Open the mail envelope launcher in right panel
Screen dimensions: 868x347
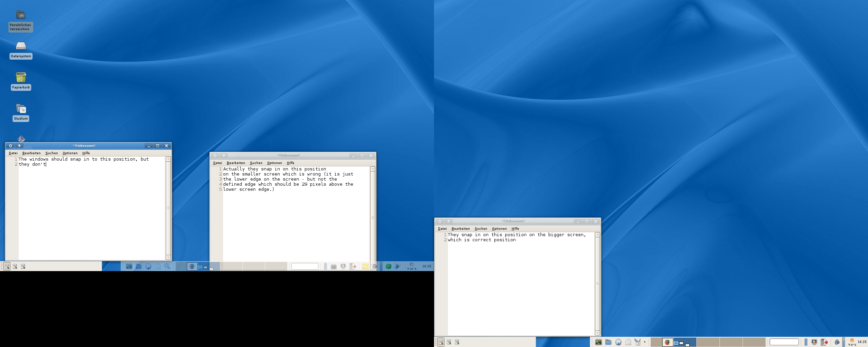click(628, 342)
